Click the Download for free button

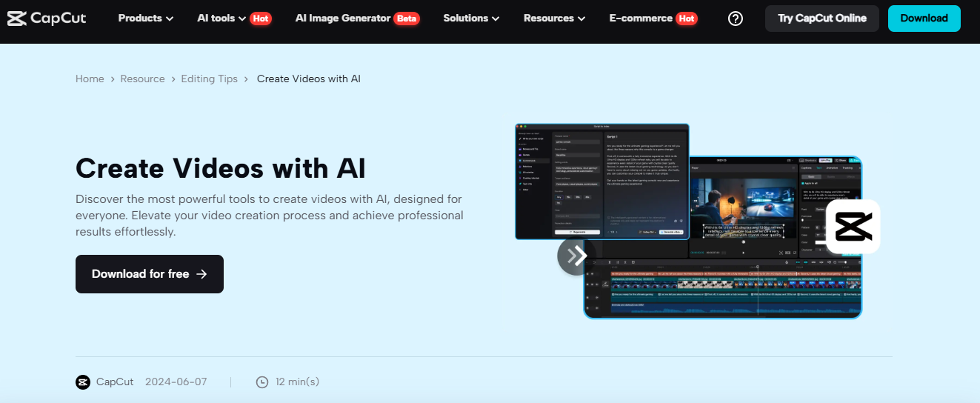150,274
